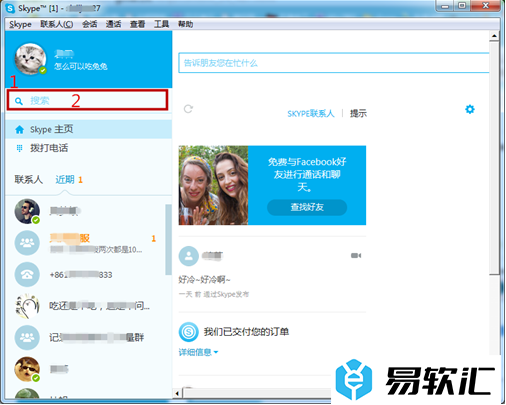Open the 通话 menu
The height and width of the screenshot is (405, 506).
113,24
